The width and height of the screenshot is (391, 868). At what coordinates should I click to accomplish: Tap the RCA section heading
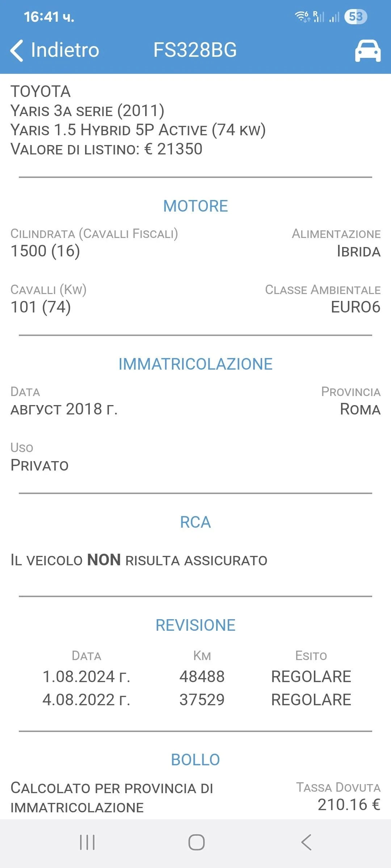coord(195,522)
